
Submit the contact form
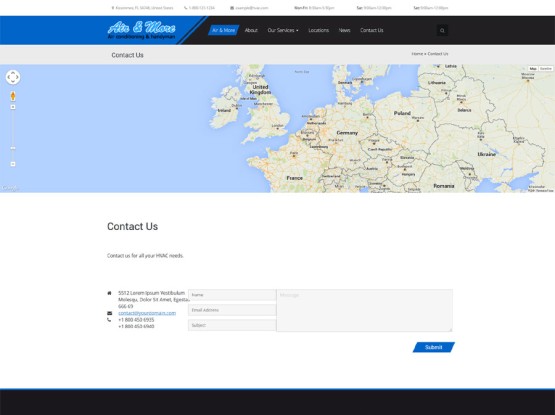tap(434, 347)
